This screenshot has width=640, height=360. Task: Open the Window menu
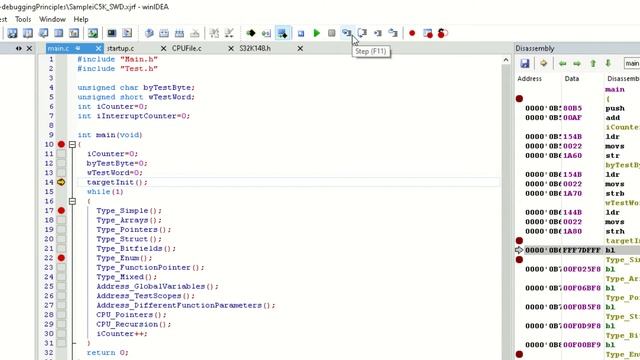pyautogui.click(x=52, y=19)
